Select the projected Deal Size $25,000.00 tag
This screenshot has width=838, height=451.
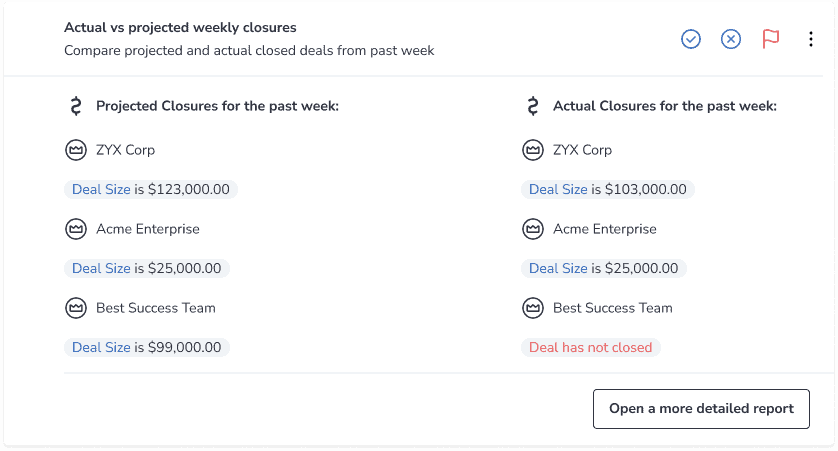point(147,268)
